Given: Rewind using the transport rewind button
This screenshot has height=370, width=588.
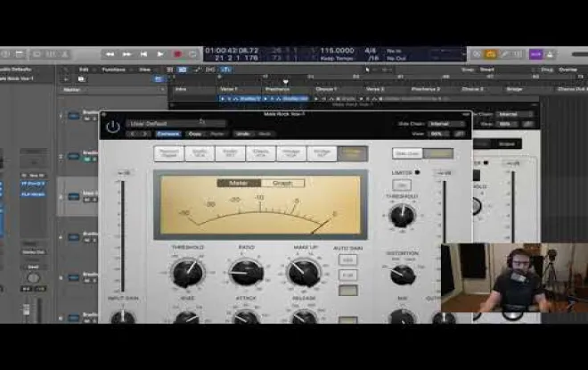Looking at the screenshot, I should [110, 54].
